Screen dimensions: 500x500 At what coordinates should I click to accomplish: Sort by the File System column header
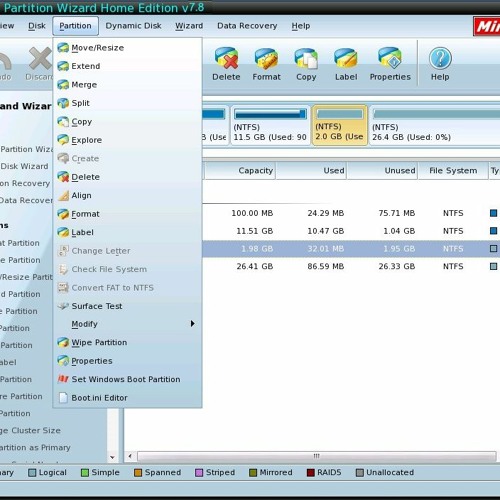point(453,171)
